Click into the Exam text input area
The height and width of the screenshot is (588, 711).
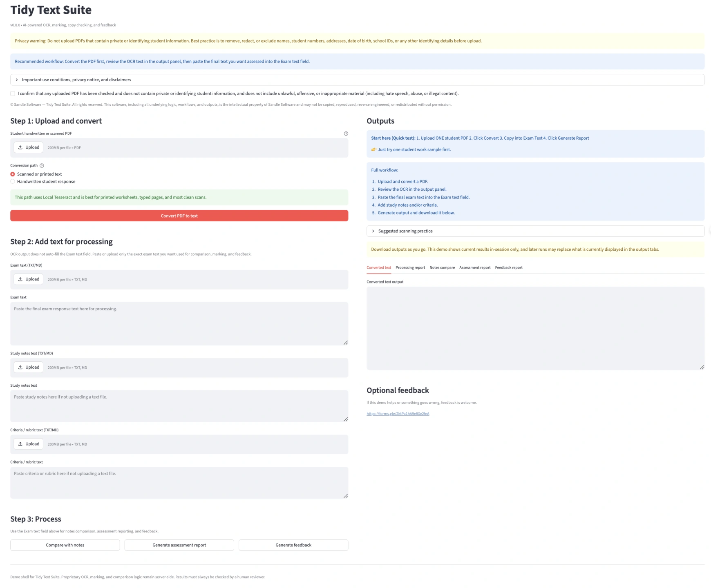tap(179, 323)
